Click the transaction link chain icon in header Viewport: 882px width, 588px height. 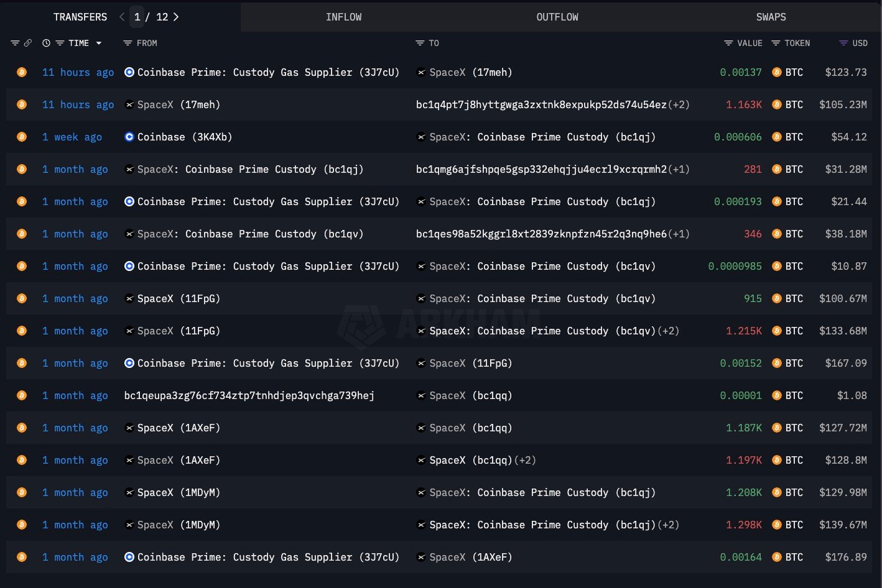coord(28,43)
